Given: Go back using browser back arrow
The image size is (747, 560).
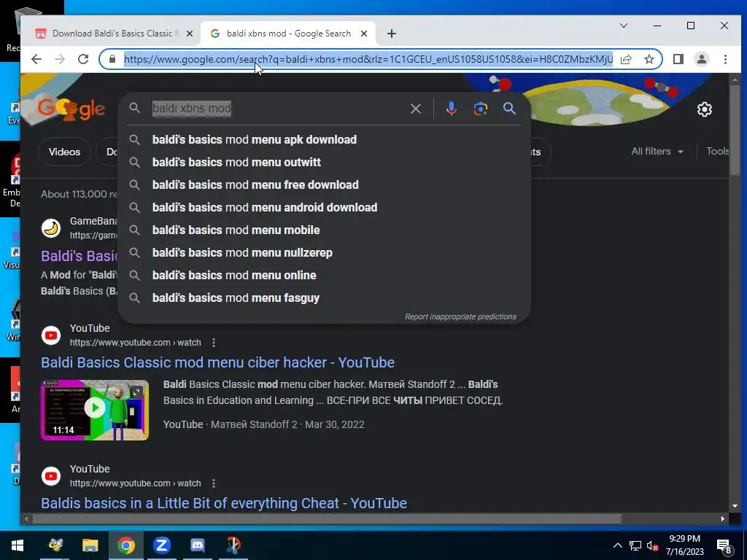Looking at the screenshot, I should [36, 59].
